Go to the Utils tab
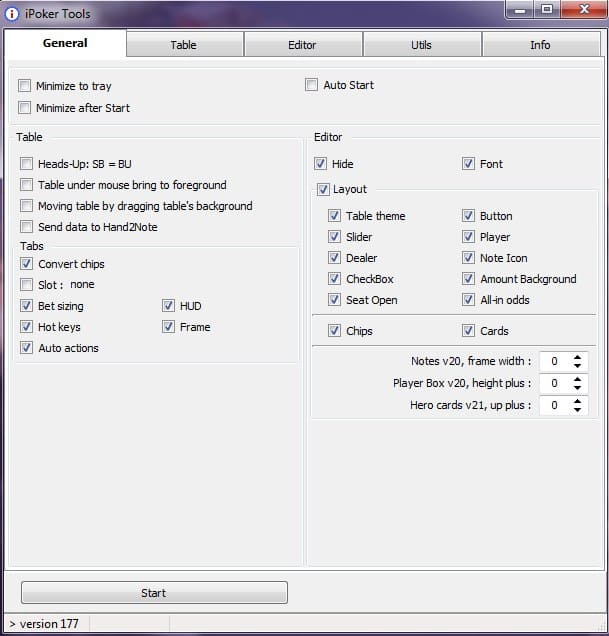This screenshot has width=609, height=636. click(422, 44)
